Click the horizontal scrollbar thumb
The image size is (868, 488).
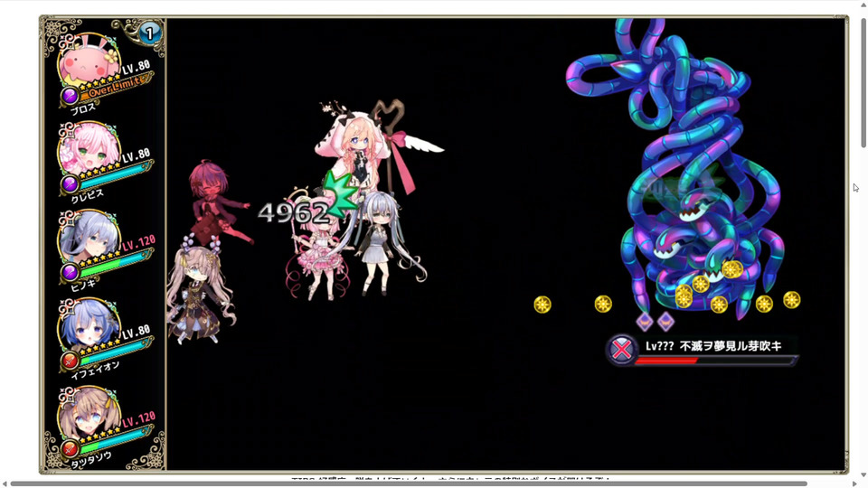[x=409, y=483]
